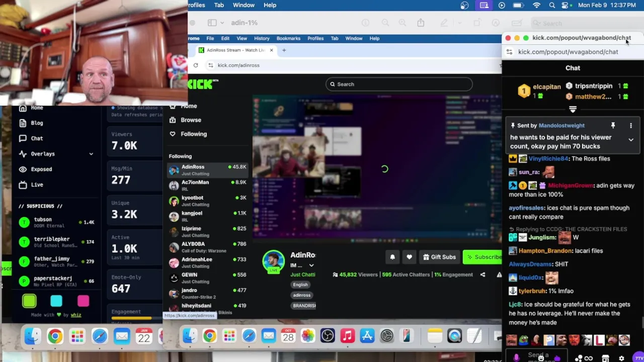Close the AdinRoss Stream browser tab
This screenshot has height=362, width=644.
coord(271,50)
